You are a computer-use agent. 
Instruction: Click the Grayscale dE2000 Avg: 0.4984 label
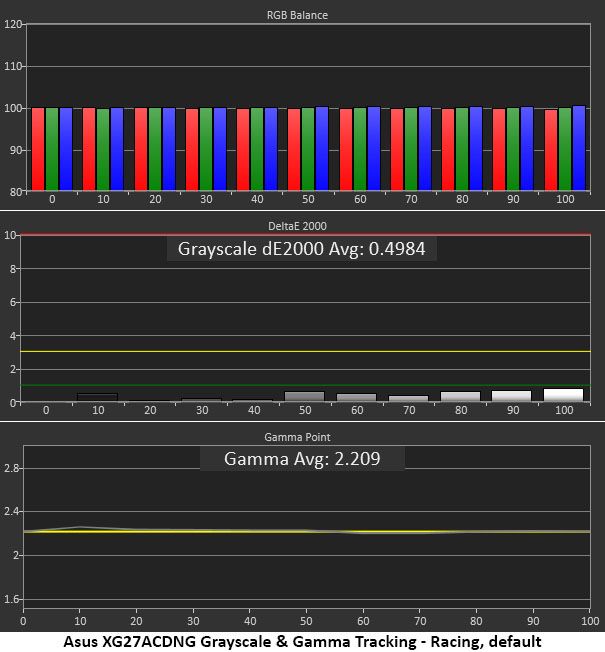click(301, 249)
